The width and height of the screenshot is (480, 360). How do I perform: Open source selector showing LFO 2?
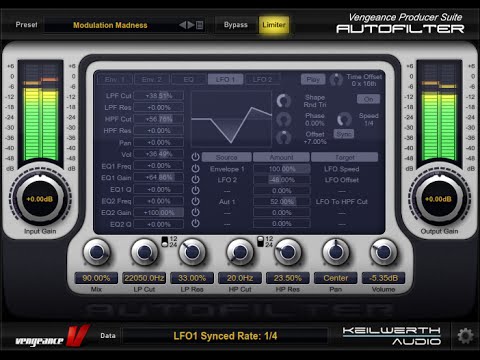point(227,180)
